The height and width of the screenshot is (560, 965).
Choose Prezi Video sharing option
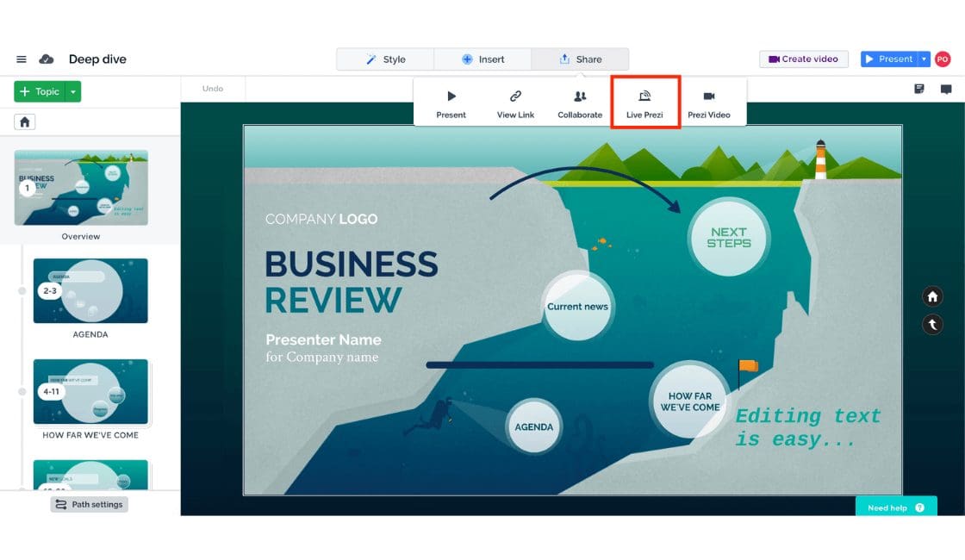[x=708, y=103]
